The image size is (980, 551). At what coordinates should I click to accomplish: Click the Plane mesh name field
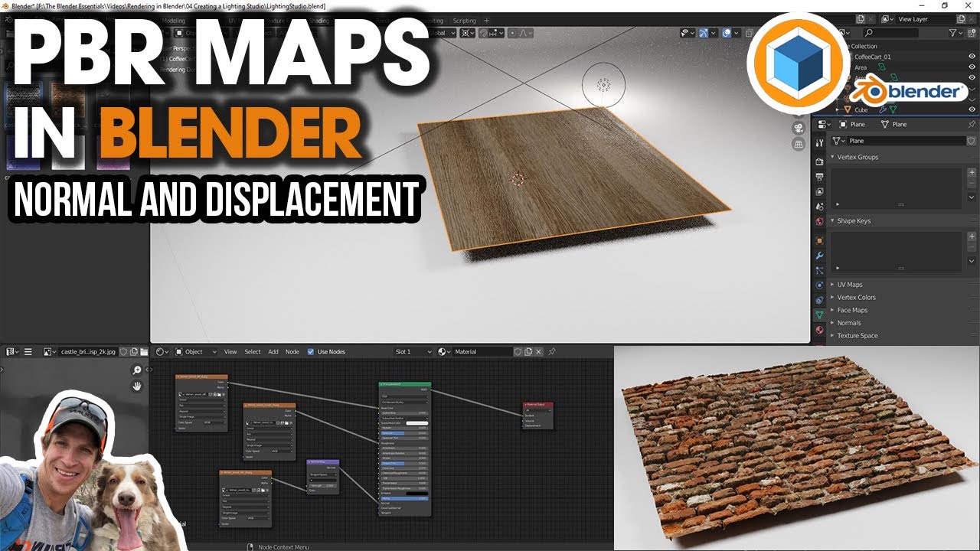[906, 141]
